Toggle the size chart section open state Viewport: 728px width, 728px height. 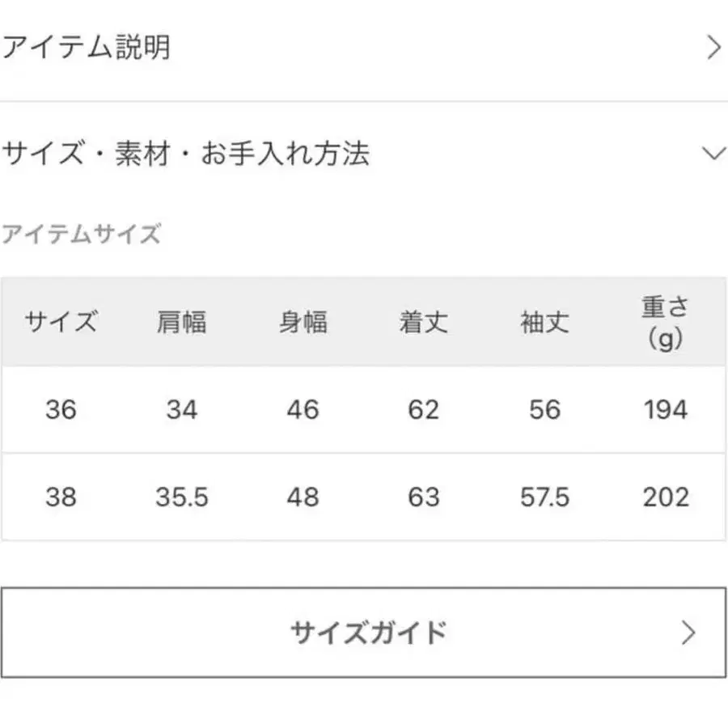[x=188, y=152]
